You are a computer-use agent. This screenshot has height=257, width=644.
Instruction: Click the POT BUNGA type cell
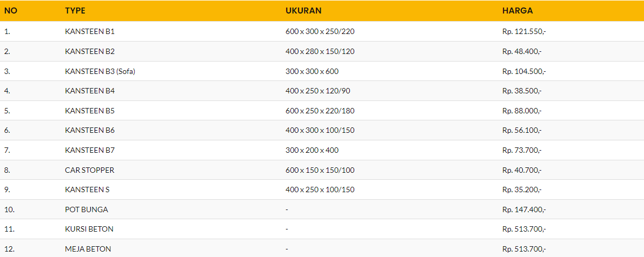87,209
